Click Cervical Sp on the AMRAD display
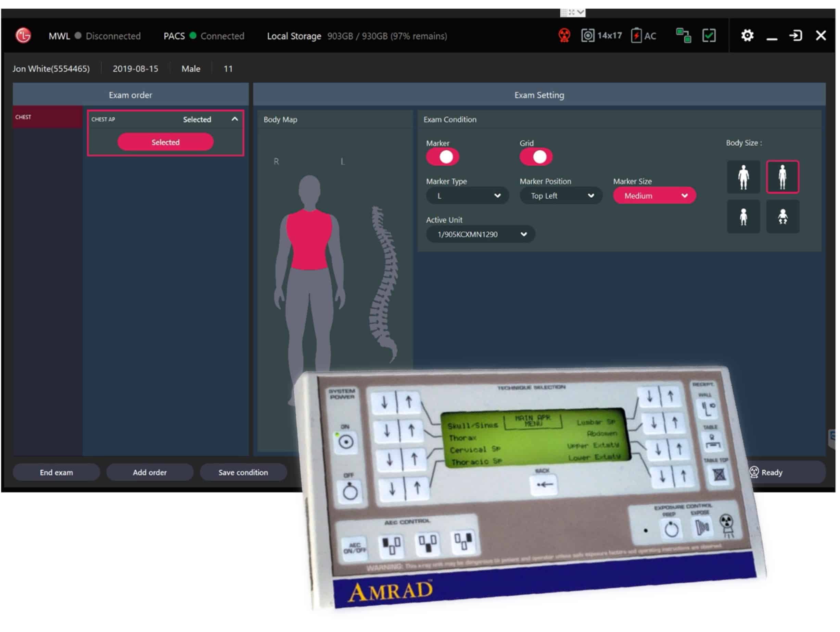Screen dimensions: 840x632 click(x=475, y=449)
